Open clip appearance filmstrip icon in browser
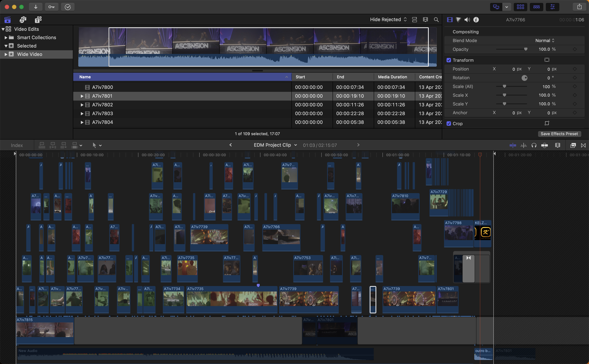The height and width of the screenshot is (364, 589). [x=425, y=20]
